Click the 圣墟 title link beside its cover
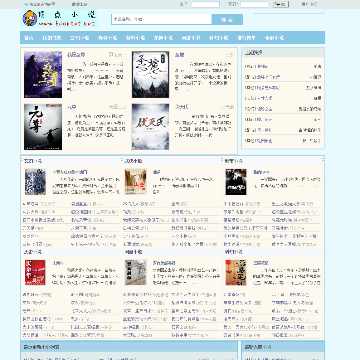Screen dimensions: 360x360 tap(179, 55)
